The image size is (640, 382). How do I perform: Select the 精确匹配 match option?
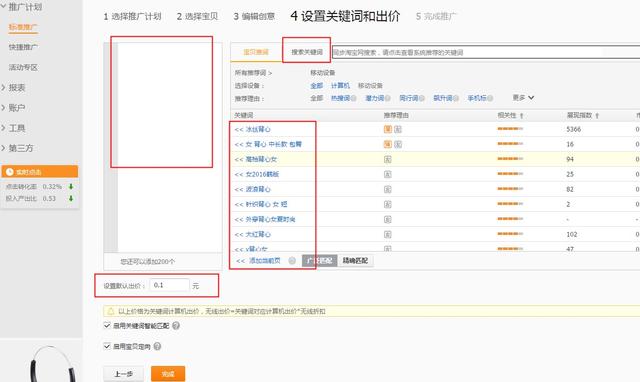tap(355, 260)
